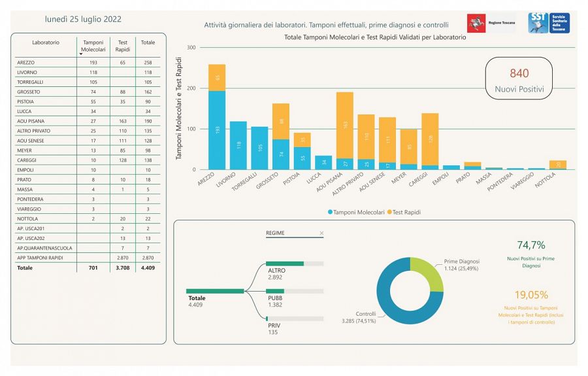588x376 pixels.
Task: Click sort arrow under Tamponi Molecolari header
Action: click(x=81, y=54)
